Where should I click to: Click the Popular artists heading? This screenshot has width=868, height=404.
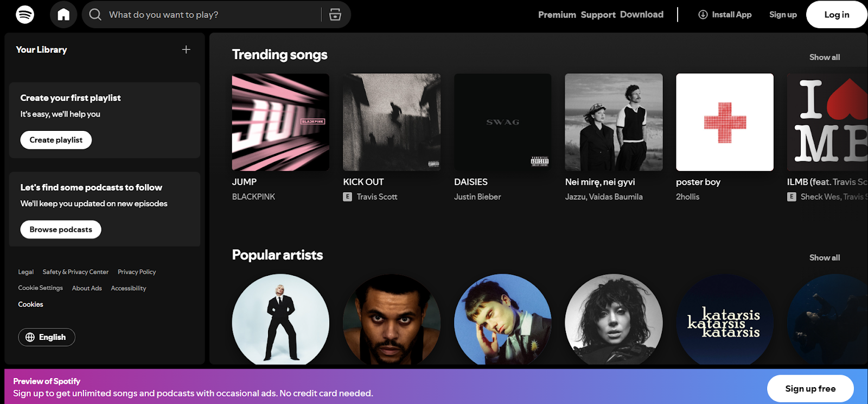[277, 255]
